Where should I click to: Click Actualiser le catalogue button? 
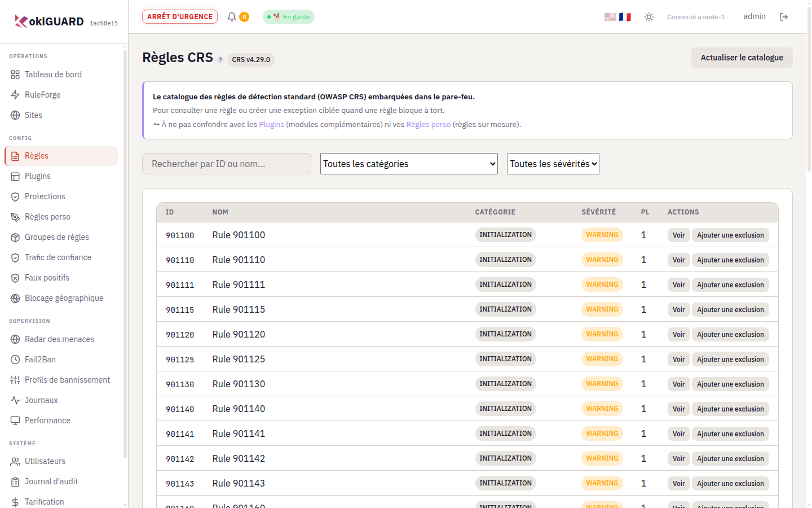[x=742, y=58]
